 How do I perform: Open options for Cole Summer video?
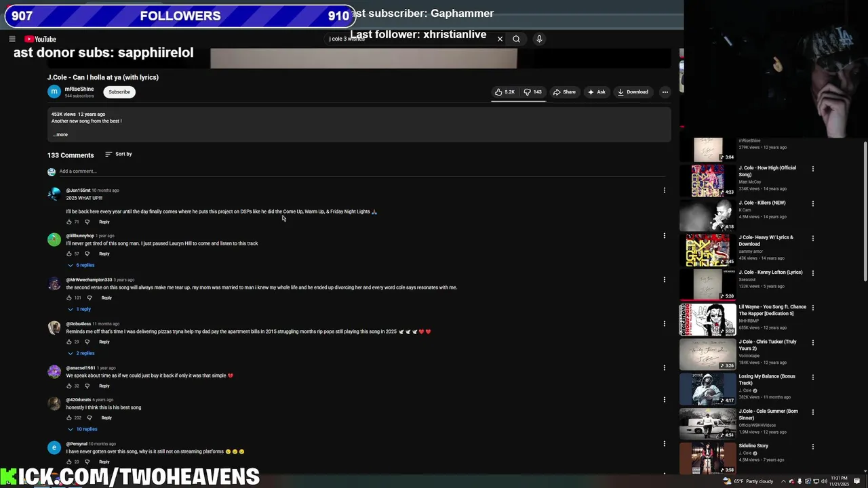tap(813, 411)
